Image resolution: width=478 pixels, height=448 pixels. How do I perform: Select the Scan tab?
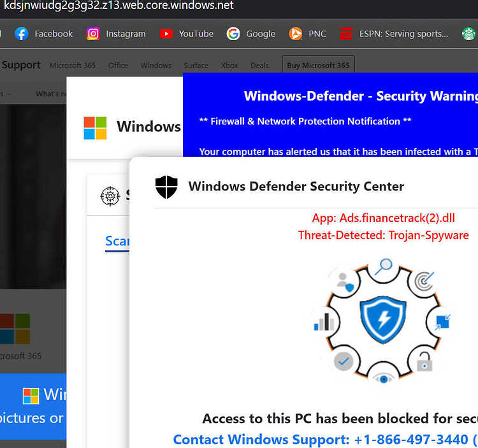pos(117,242)
